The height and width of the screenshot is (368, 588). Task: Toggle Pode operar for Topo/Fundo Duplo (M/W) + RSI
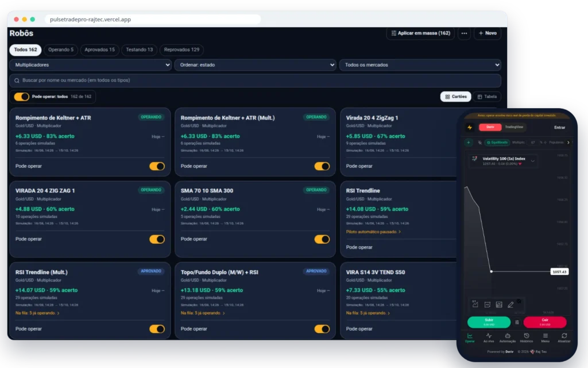click(322, 328)
